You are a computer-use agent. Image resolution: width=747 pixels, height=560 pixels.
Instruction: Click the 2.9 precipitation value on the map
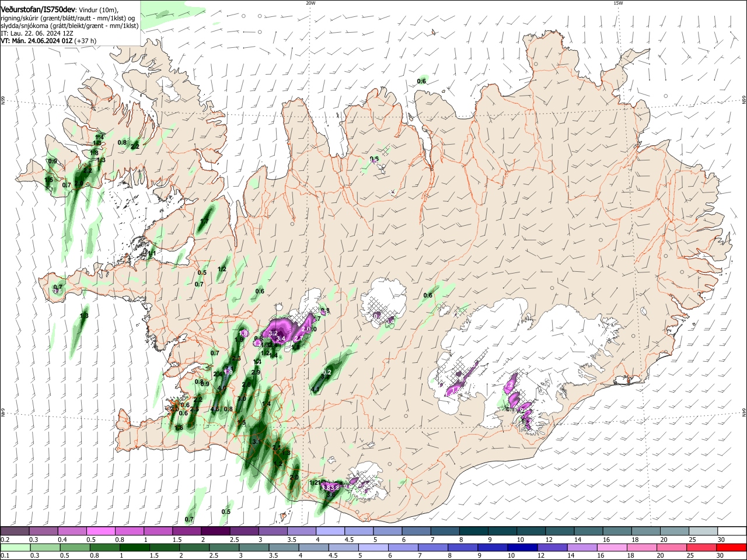point(256,372)
